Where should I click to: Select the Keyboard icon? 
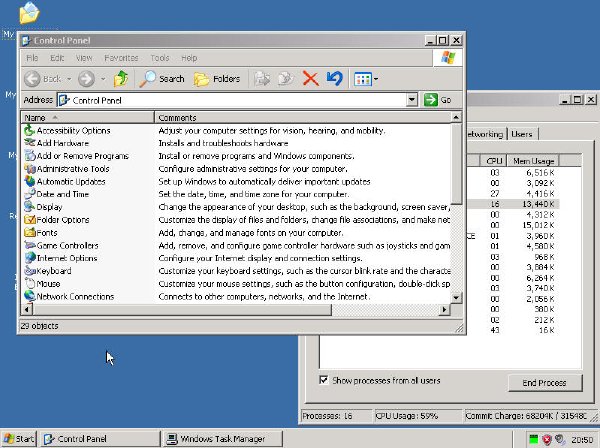click(29, 271)
